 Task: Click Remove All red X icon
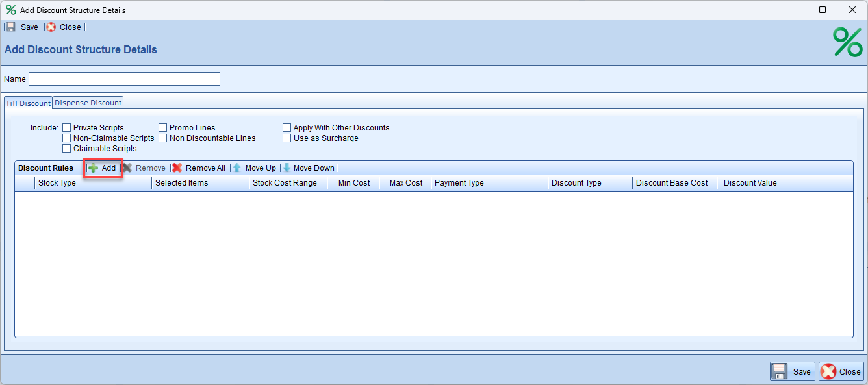(177, 168)
